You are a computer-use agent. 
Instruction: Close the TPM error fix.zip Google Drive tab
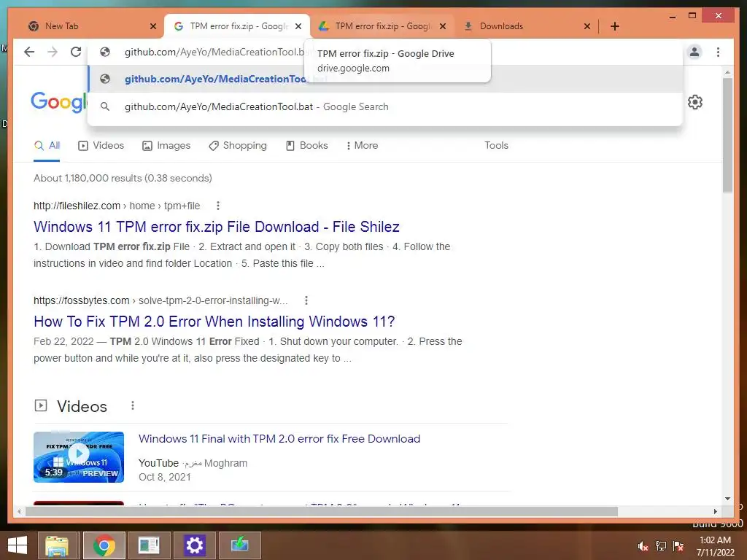[x=443, y=26]
